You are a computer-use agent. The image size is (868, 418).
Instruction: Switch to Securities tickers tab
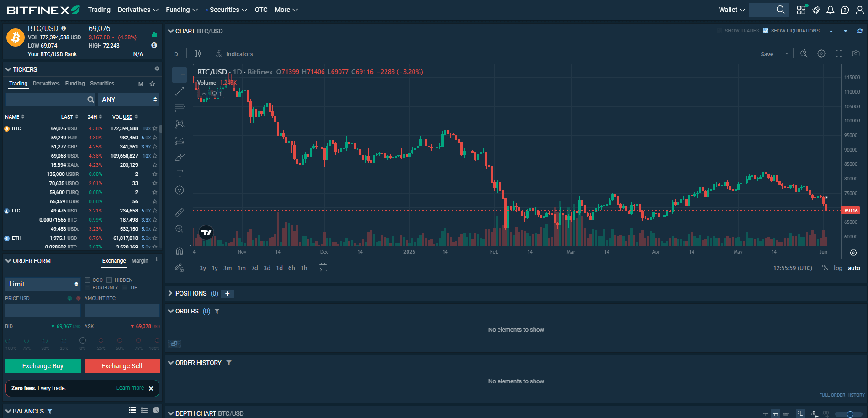pyautogui.click(x=102, y=84)
